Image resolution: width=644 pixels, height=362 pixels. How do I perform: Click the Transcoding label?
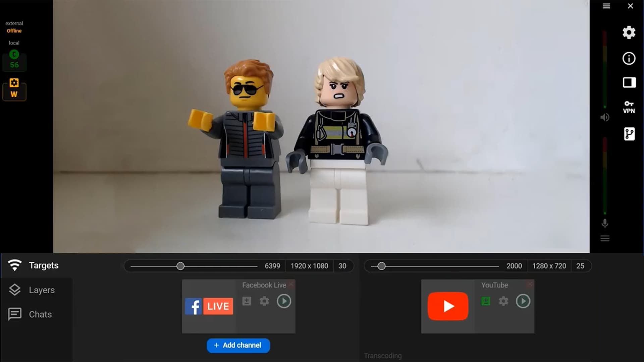click(x=383, y=356)
